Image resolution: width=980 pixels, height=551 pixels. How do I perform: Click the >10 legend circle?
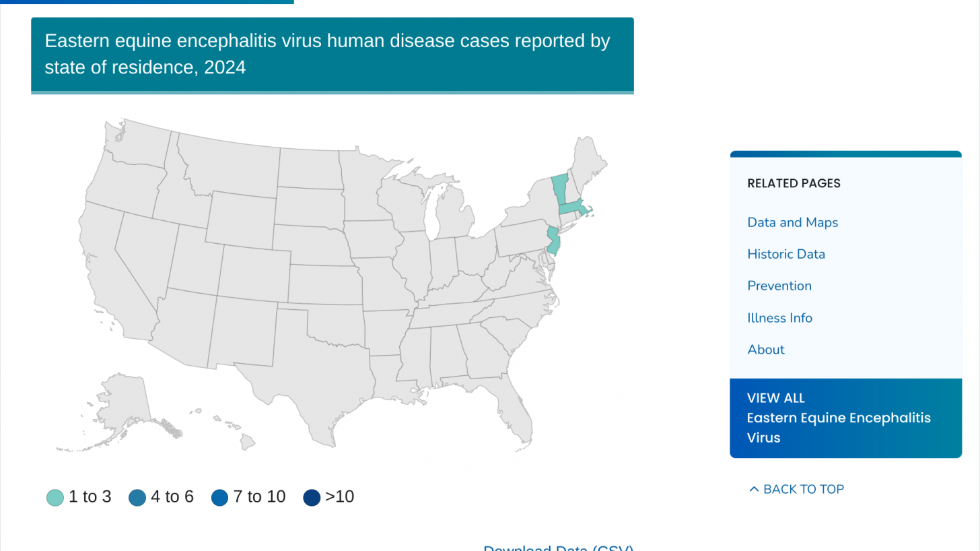pyautogui.click(x=312, y=498)
